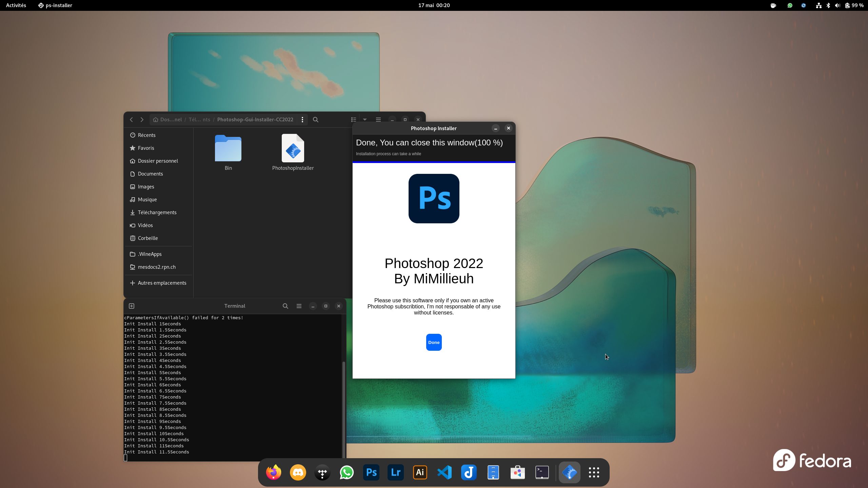Screen dimensions: 868x488
Task: Open the Terminal search icon
Action: (x=285, y=306)
